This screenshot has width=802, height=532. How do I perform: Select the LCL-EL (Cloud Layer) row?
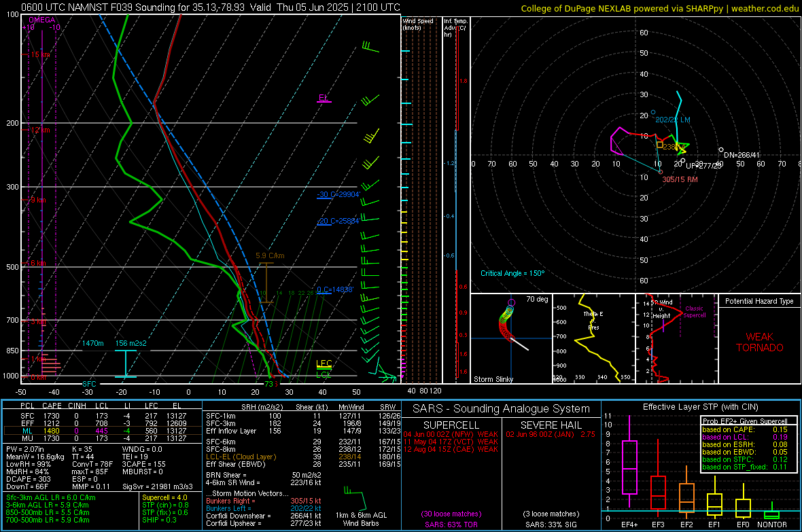pyautogui.click(x=303, y=457)
